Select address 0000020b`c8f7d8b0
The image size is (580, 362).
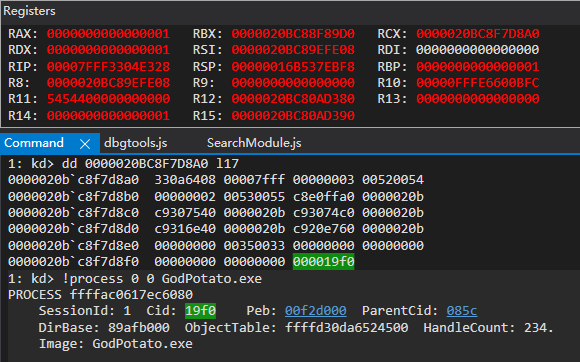pyautogui.click(x=74, y=197)
